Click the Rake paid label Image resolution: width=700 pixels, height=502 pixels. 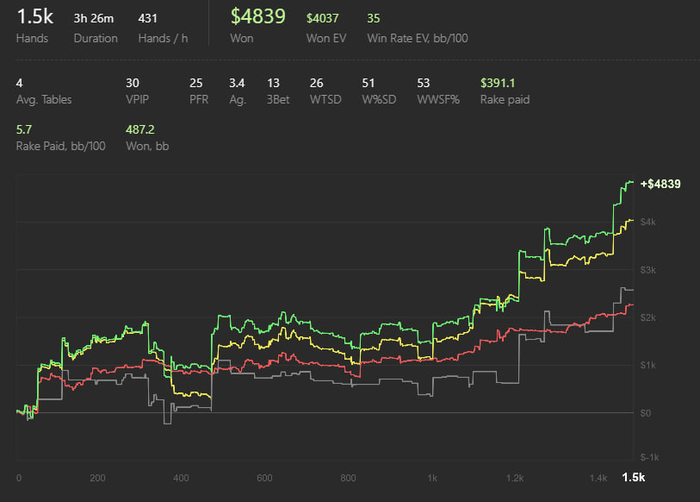click(505, 100)
